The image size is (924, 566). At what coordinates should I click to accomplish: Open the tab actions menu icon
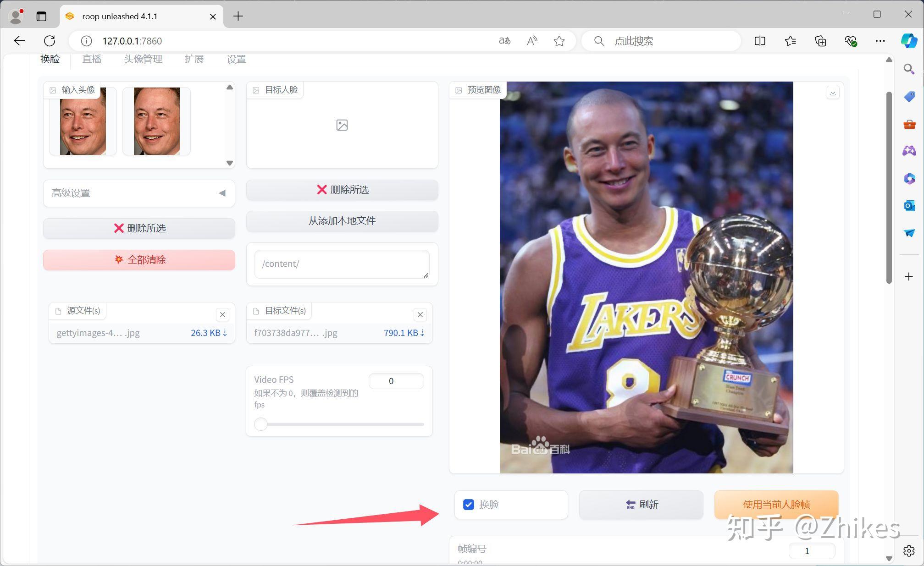point(41,16)
